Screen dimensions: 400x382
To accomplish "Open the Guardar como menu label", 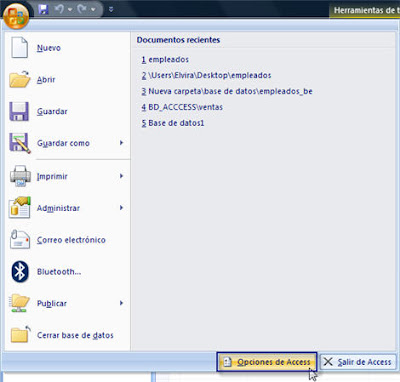I will click(63, 143).
